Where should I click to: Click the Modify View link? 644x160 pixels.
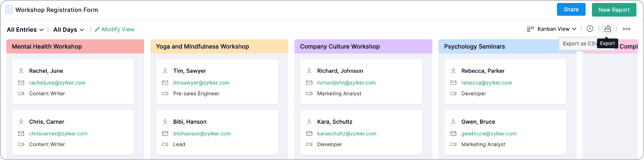tap(118, 29)
